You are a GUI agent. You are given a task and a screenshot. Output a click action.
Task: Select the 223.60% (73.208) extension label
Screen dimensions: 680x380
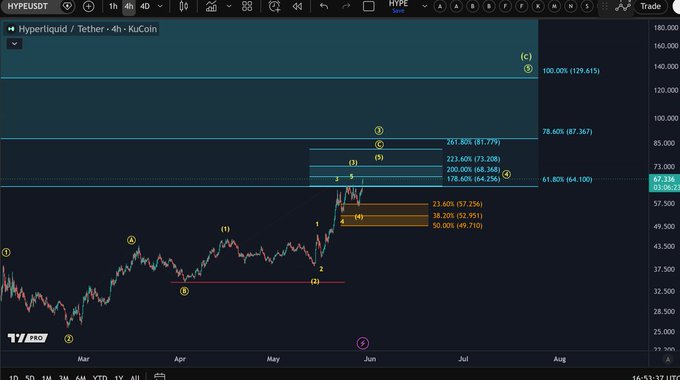point(473,159)
